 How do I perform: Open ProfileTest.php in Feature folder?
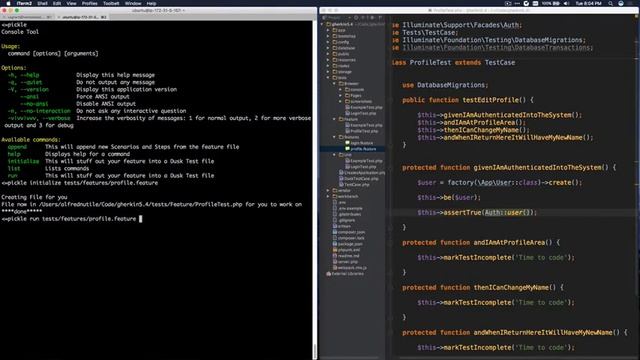click(x=362, y=131)
